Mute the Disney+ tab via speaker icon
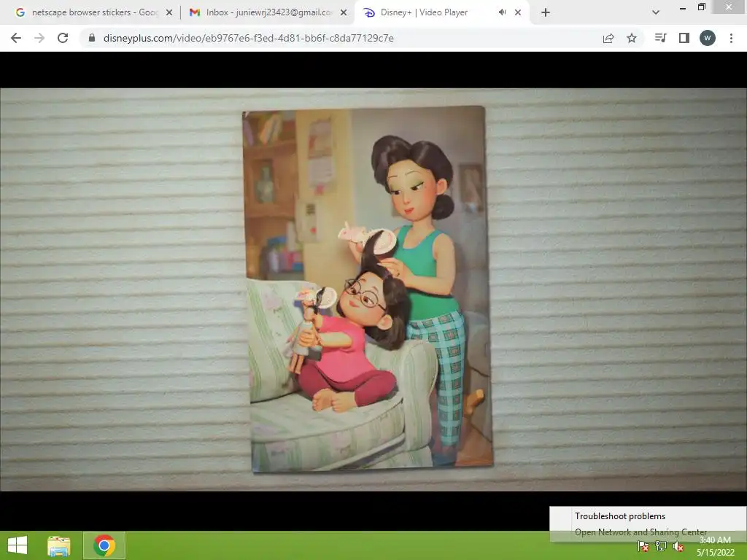The height and width of the screenshot is (560, 747). click(502, 12)
